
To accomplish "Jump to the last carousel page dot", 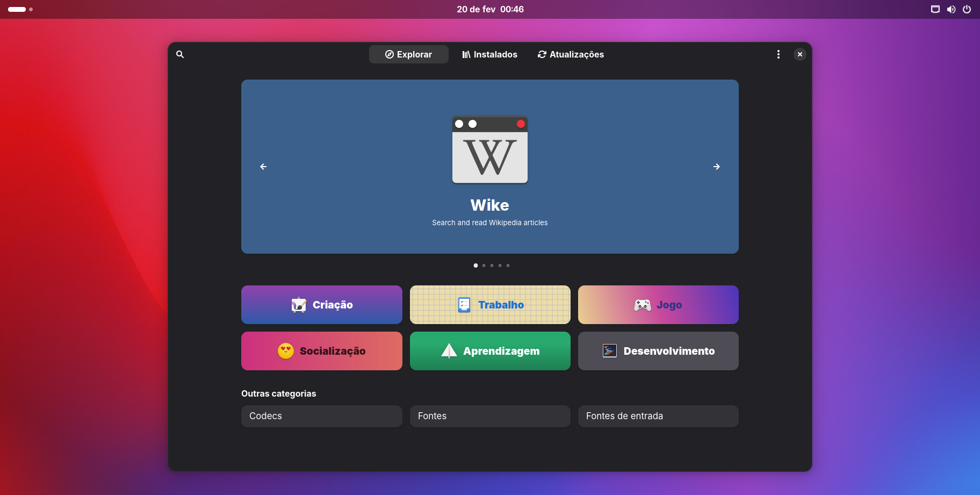I will [508, 266].
